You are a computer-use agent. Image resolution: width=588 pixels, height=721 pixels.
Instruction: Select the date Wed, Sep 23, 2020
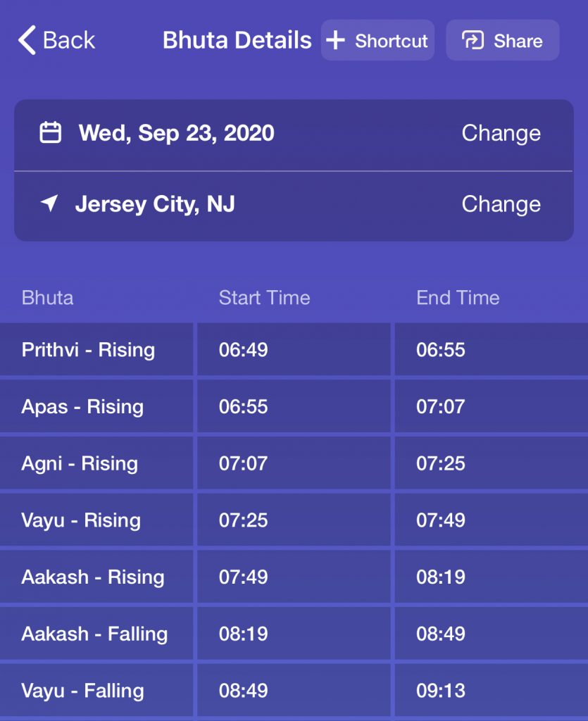[x=177, y=133]
